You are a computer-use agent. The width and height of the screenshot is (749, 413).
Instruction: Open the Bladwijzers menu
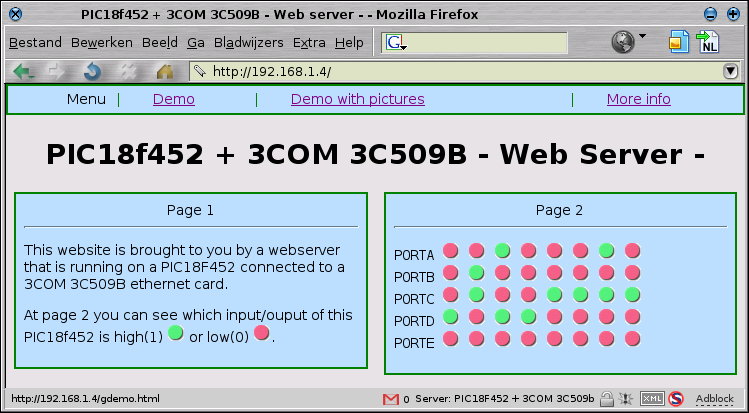coord(248,43)
